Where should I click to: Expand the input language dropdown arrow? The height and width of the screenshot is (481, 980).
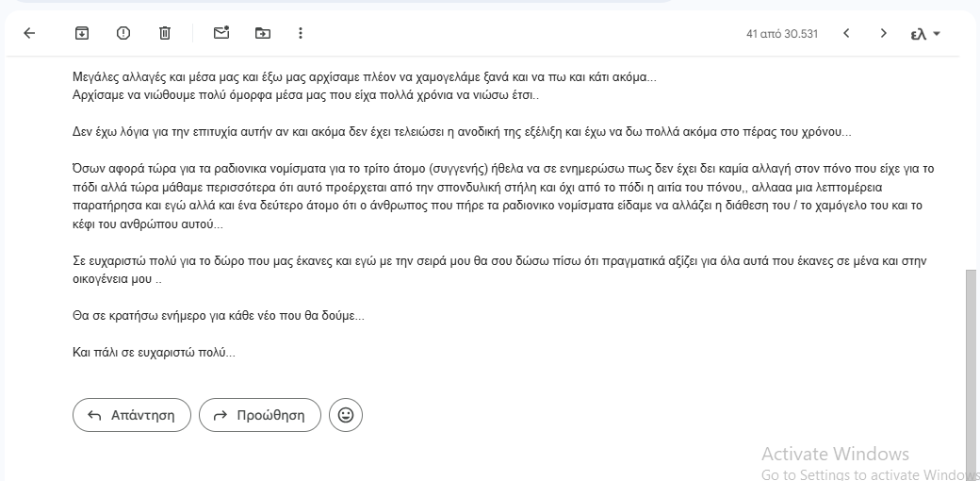point(937,34)
